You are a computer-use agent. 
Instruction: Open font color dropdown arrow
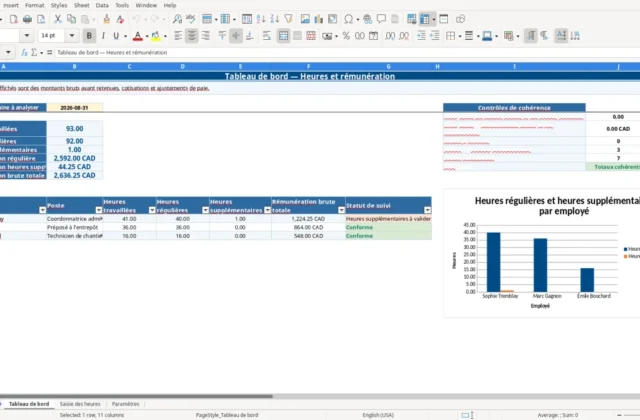click(146, 36)
